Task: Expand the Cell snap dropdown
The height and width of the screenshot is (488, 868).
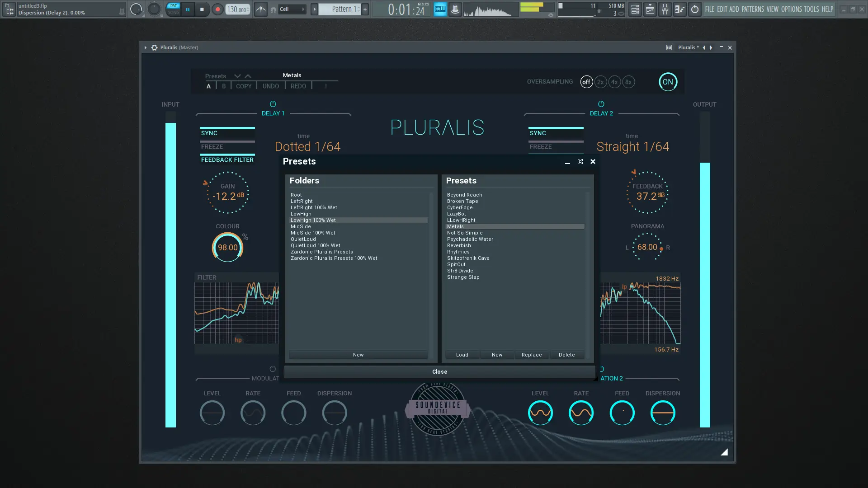Action: (292, 9)
